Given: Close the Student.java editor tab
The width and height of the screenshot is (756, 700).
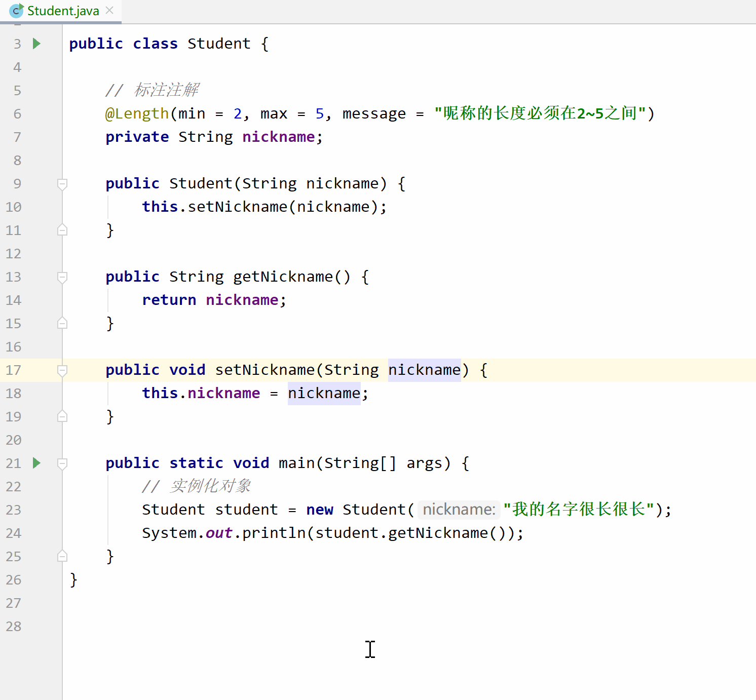Looking at the screenshot, I should tap(109, 10).
